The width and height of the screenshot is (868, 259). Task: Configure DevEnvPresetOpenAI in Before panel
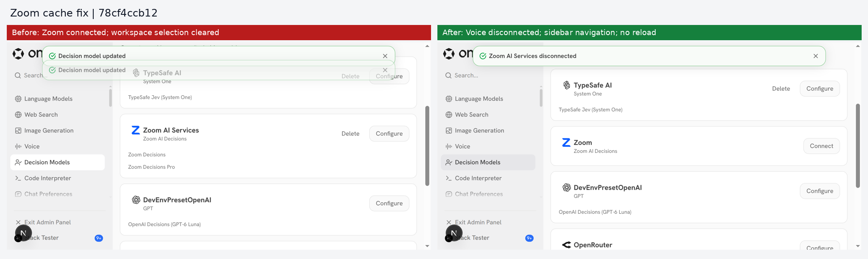pos(389,203)
